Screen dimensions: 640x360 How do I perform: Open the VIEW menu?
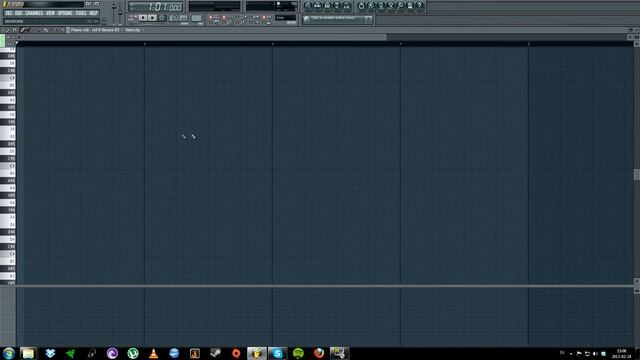pyautogui.click(x=50, y=13)
